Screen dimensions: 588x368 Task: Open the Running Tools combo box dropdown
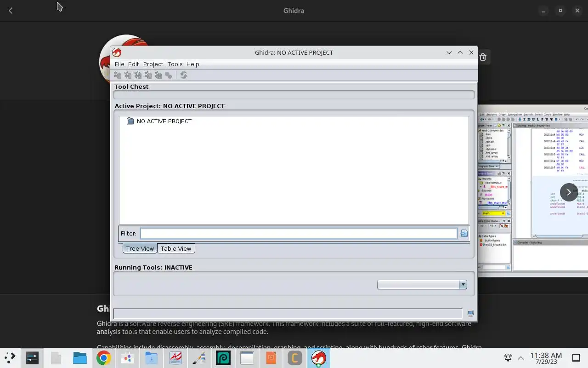point(463,285)
